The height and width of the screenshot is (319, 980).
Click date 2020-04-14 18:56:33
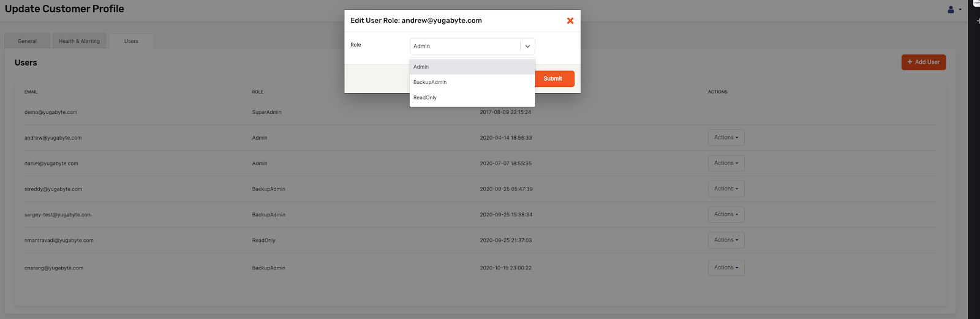pos(506,138)
